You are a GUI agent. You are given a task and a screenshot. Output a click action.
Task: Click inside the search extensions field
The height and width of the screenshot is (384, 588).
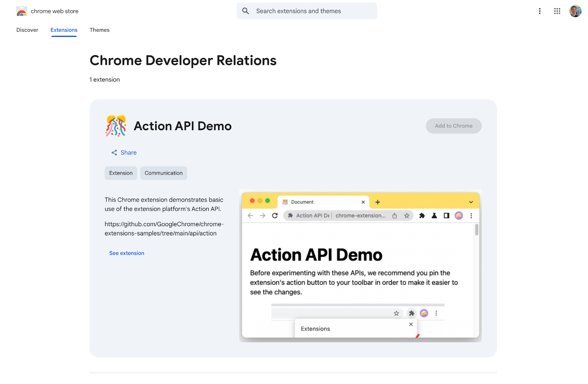(x=312, y=11)
